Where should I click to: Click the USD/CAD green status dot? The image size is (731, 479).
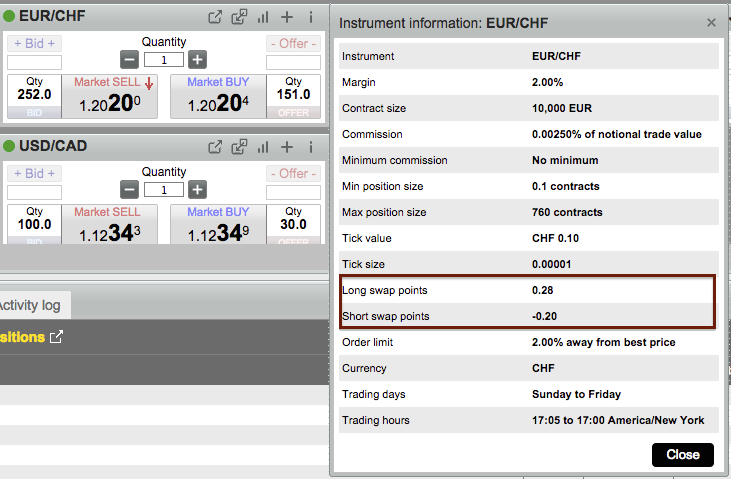(x=9, y=146)
